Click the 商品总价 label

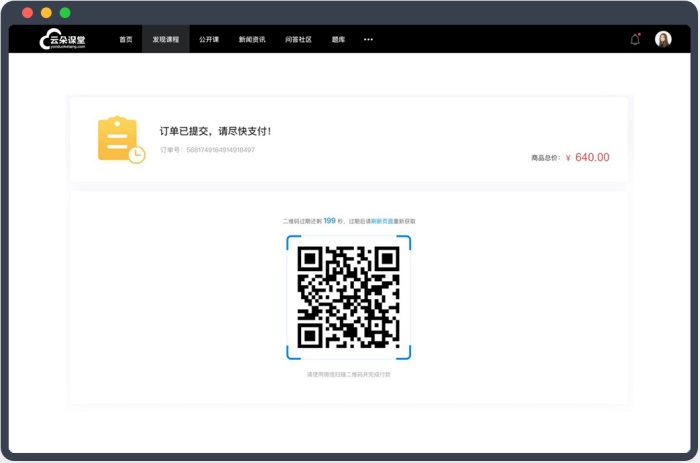546,158
